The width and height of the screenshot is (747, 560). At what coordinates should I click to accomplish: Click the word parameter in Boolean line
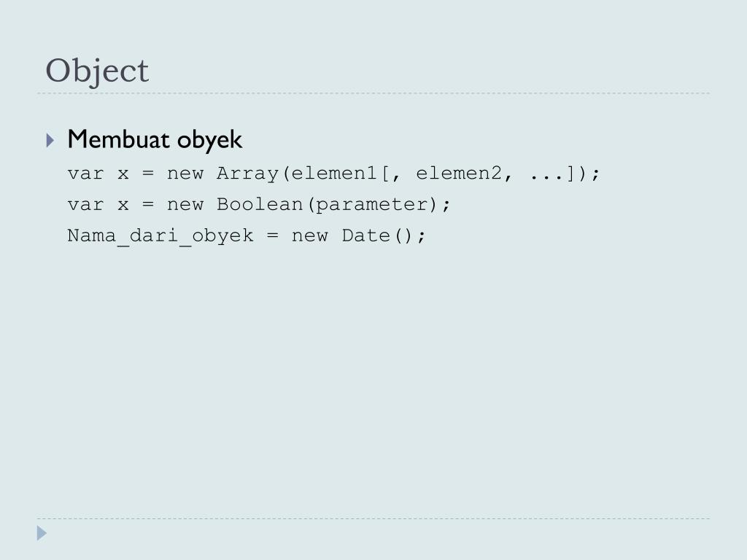[372, 205]
